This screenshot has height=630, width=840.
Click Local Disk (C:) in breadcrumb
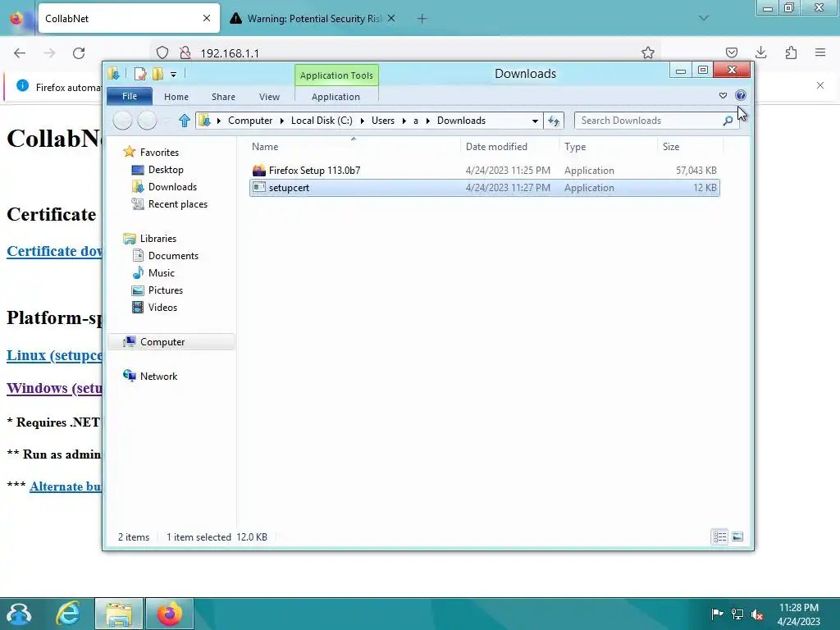point(322,121)
